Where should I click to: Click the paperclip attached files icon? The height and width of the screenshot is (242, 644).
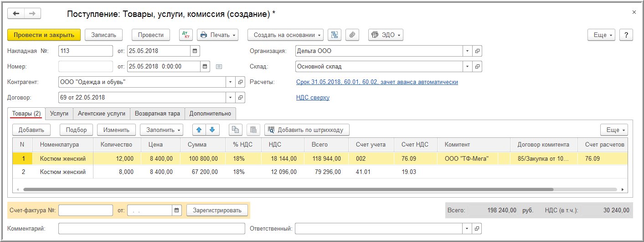(352, 35)
